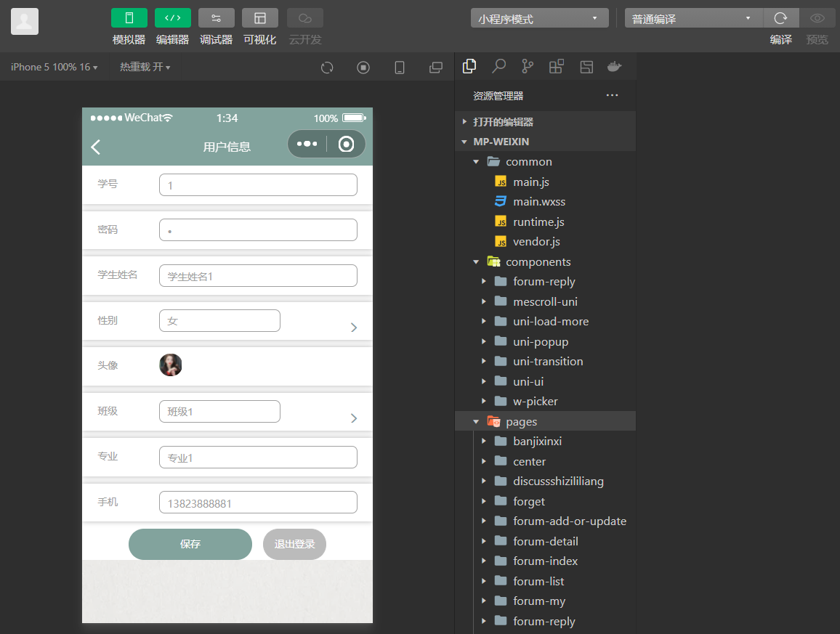
Task: Expand the forget folder
Action: [546, 501]
